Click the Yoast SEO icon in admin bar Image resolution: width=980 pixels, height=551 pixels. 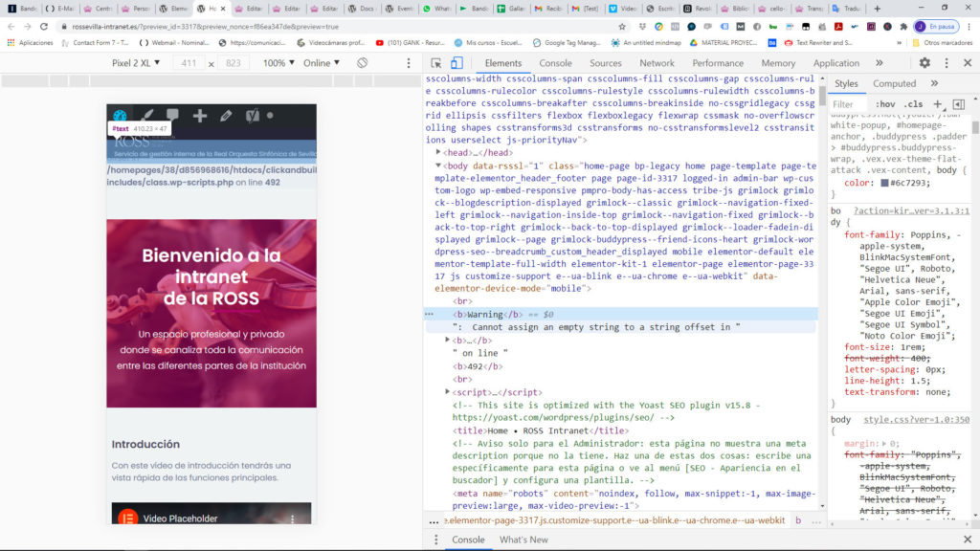252,116
